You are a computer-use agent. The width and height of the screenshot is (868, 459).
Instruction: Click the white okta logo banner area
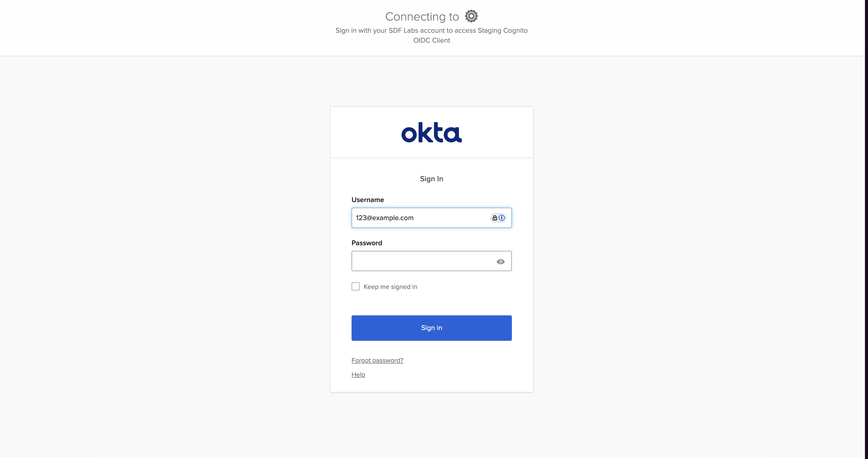tap(431, 132)
